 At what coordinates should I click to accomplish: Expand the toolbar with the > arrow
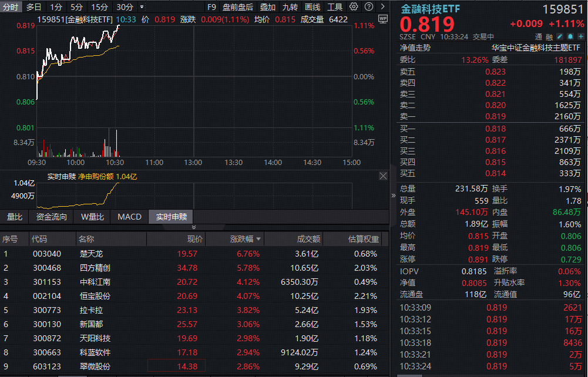pyautogui.click(x=382, y=6)
